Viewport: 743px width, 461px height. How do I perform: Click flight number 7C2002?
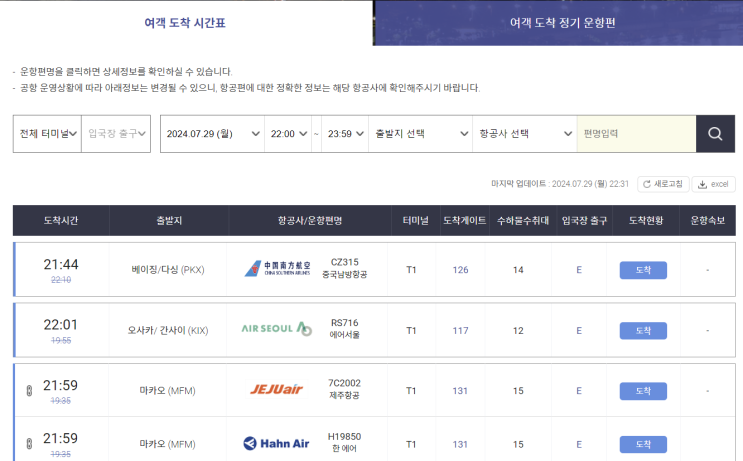tap(344, 383)
